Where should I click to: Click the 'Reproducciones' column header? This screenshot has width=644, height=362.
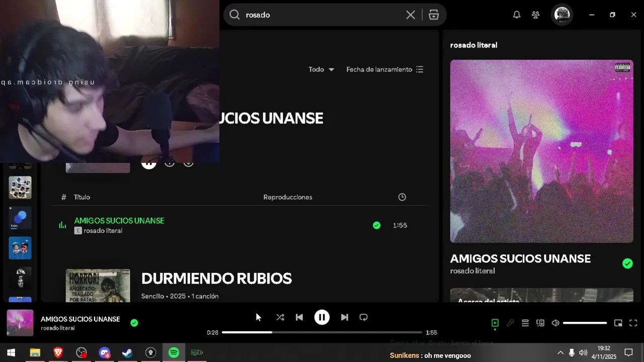pos(288,197)
